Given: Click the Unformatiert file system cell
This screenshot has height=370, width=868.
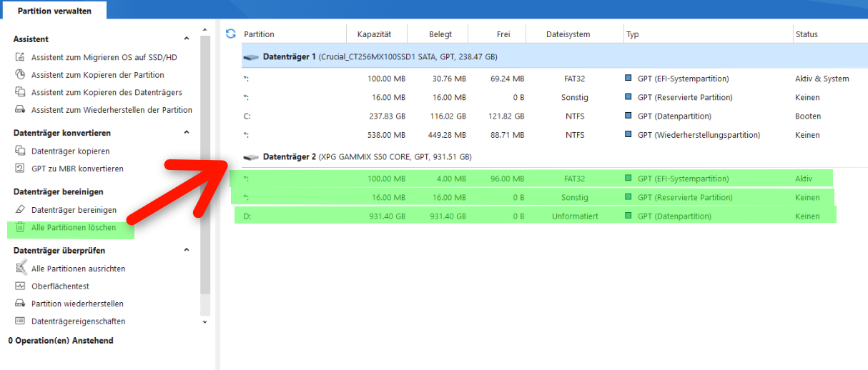Looking at the screenshot, I should (x=575, y=216).
